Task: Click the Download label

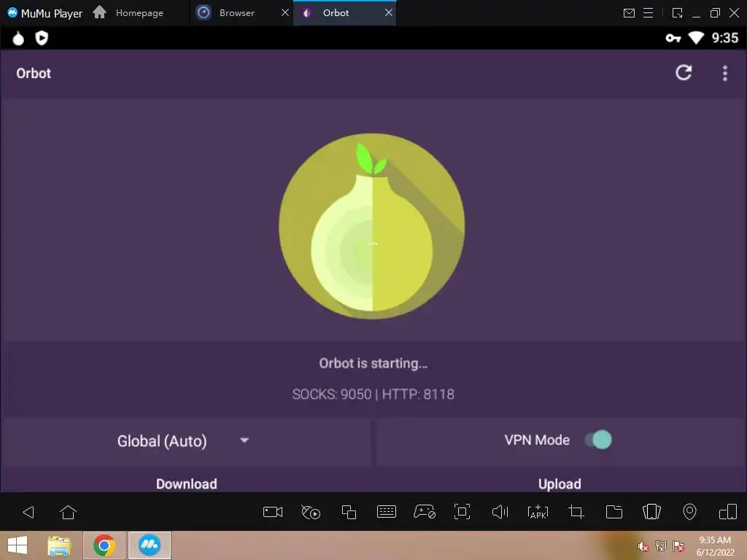Action: 186,484
